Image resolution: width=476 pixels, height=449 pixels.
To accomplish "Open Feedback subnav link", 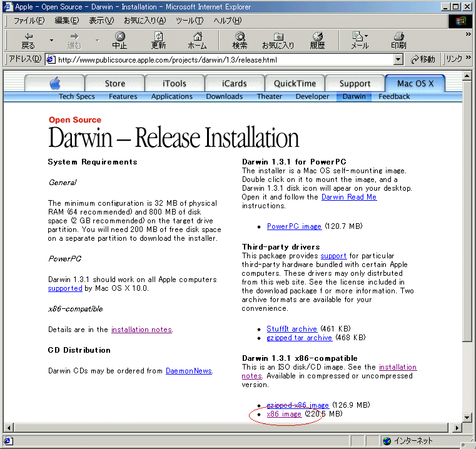I will (394, 96).
